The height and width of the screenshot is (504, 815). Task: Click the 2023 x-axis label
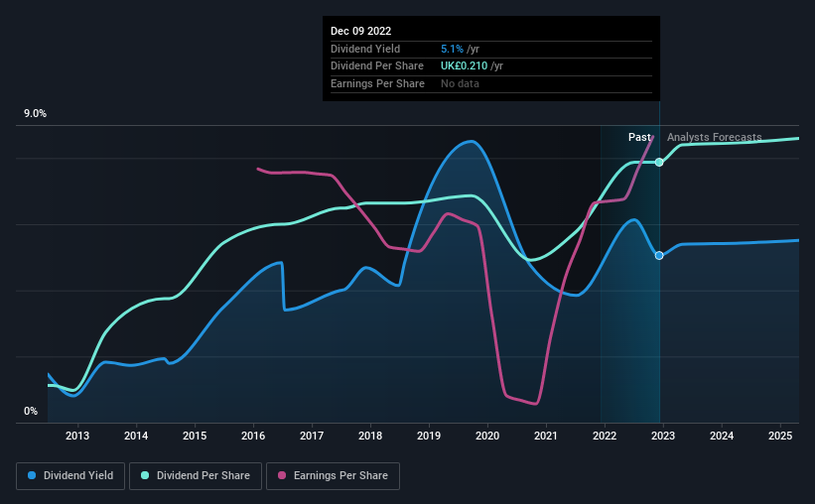(663, 436)
